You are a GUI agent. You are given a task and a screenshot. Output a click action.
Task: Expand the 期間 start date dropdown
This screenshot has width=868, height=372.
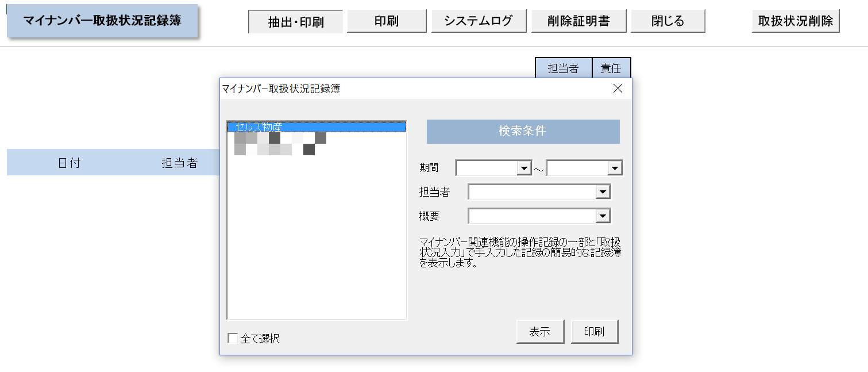pyautogui.click(x=523, y=168)
